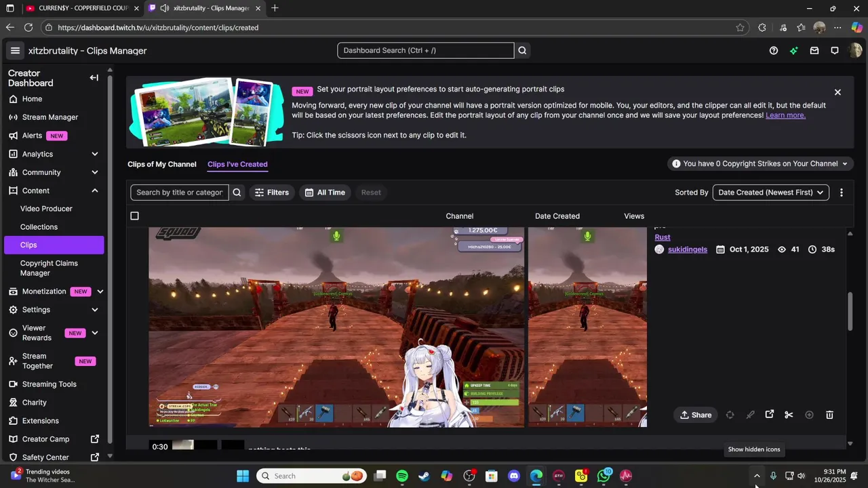Collapse the Creator Dashboard sidebar
Screen dimensions: 868x488
(94, 78)
